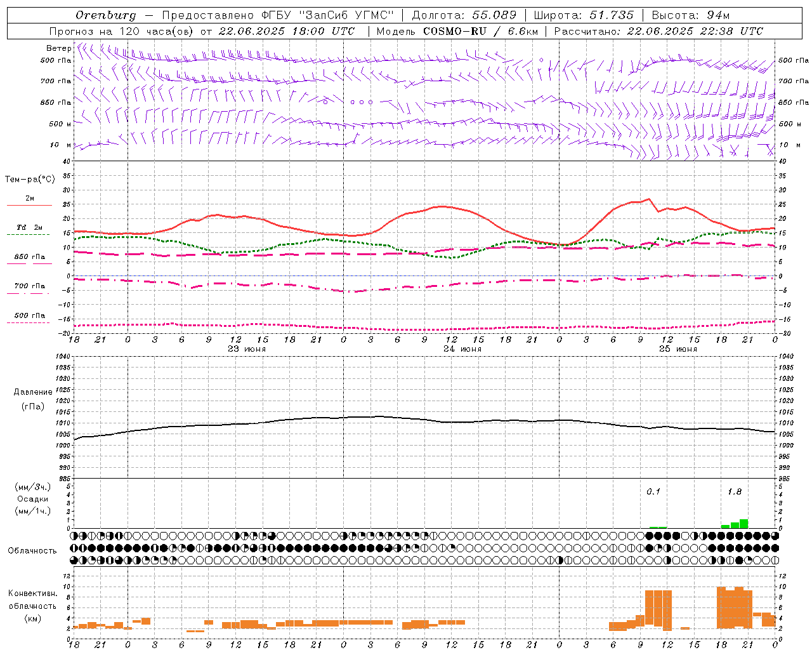Select the Облачность cloud cover label
Image resolution: width=812 pixels, height=650 pixels.
click(32, 551)
